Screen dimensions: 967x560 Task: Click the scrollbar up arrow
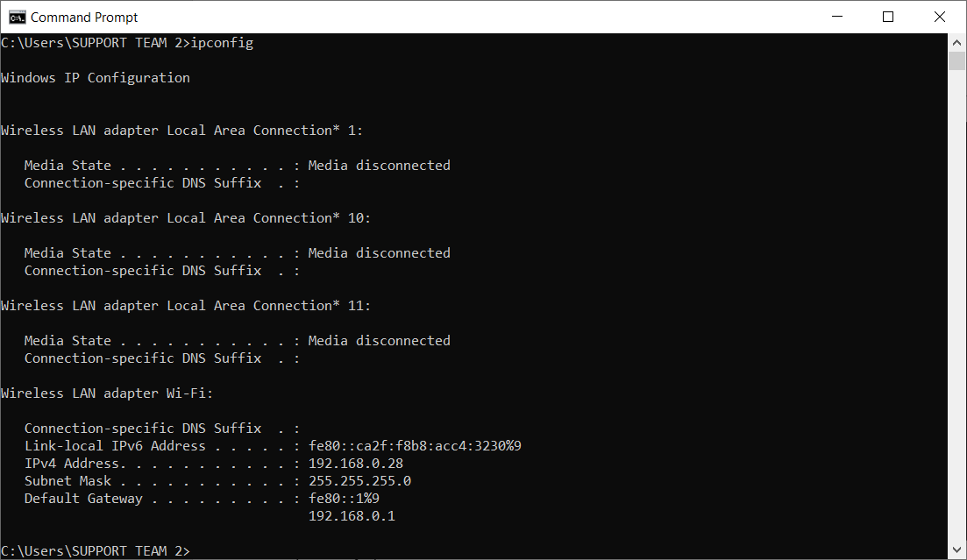(x=957, y=42)
